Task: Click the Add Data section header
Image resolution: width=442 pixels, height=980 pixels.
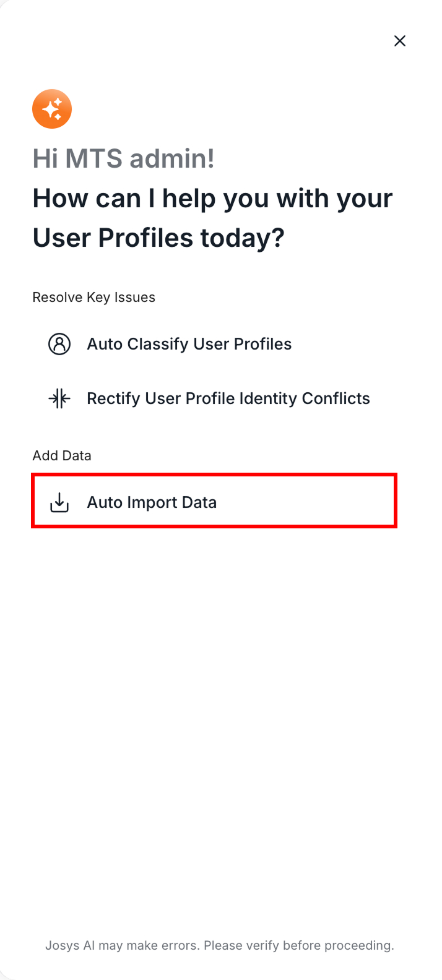Action: coord(62,455)
